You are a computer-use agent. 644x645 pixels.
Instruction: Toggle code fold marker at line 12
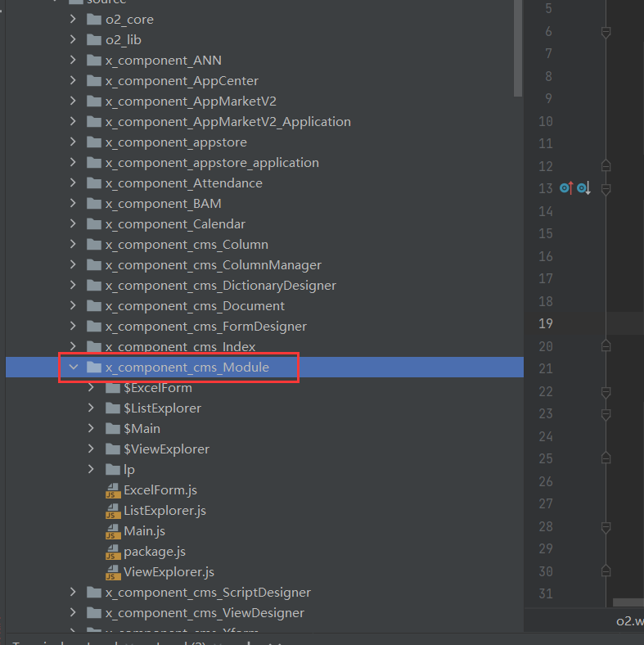606,165
